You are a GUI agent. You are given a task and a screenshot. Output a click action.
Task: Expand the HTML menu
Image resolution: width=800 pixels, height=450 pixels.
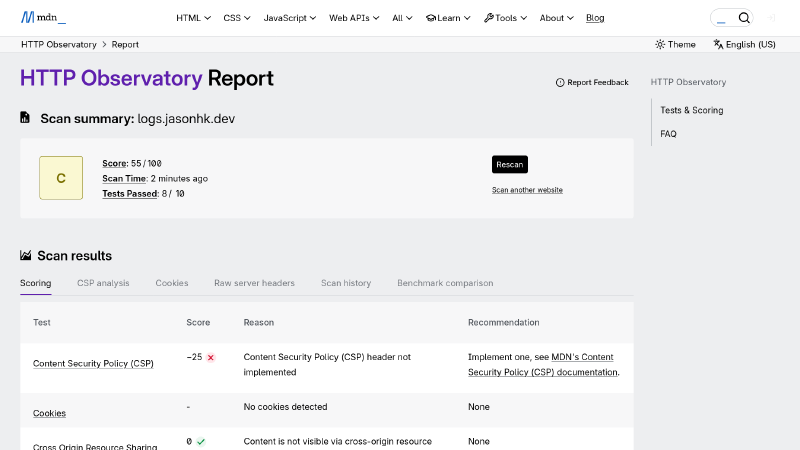193,18
